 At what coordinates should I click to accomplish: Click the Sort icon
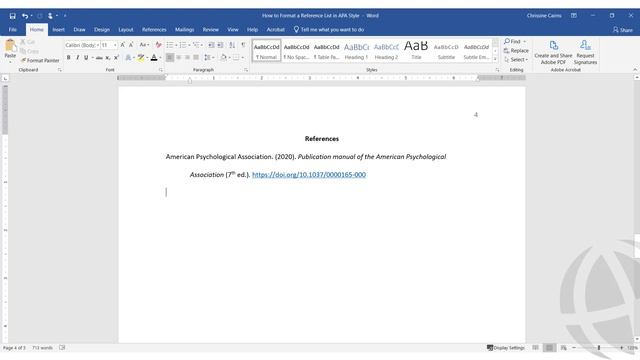tap(232, 45)
